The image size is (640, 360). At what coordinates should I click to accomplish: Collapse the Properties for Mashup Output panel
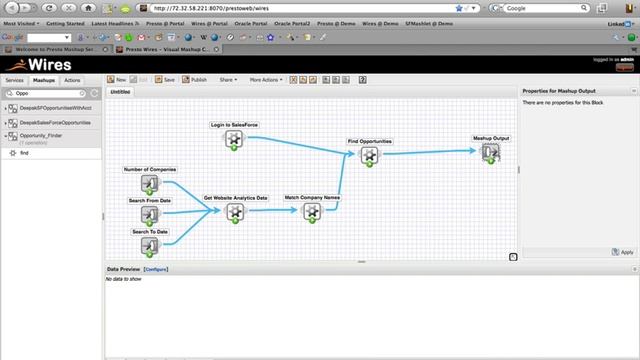[634, 91]
